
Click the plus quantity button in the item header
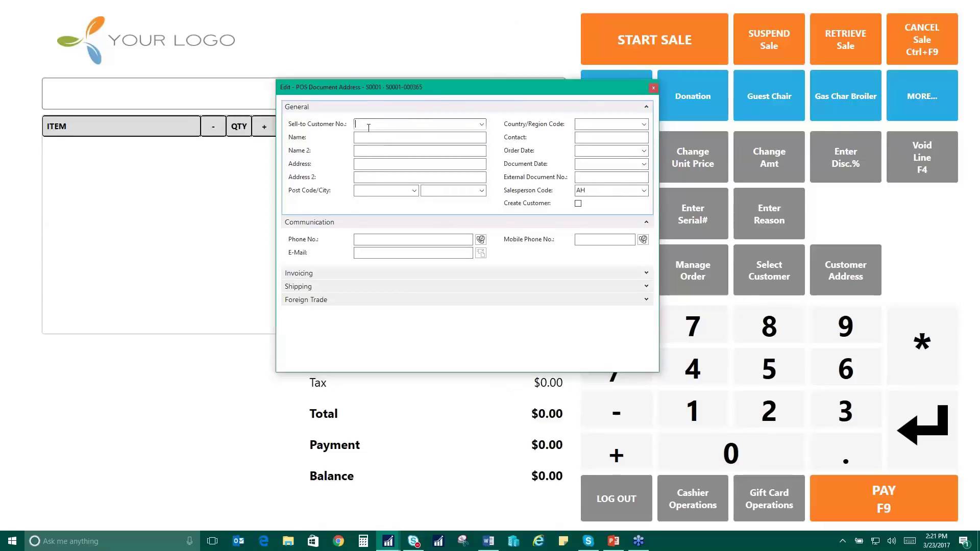pos(264,126)
